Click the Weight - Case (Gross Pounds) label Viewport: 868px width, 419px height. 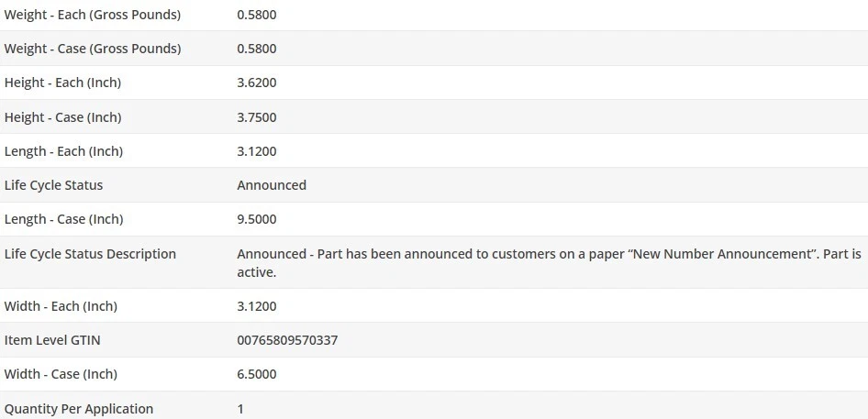92,49
